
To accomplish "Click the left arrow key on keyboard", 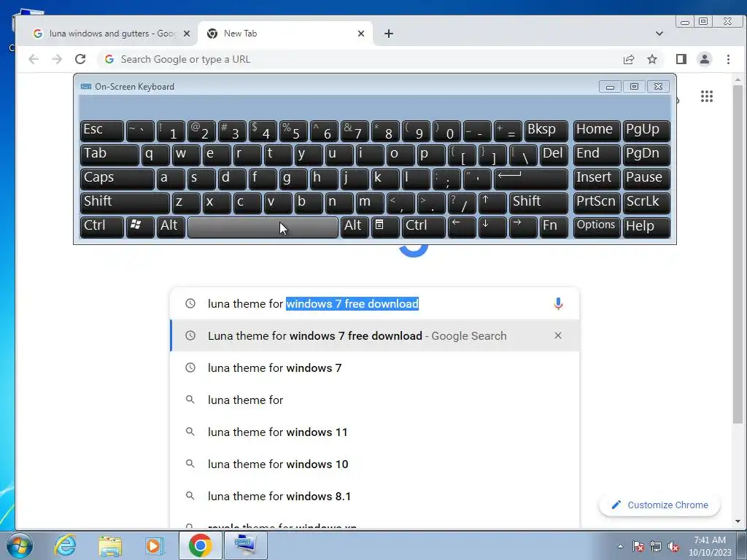I will coord(462,227).
